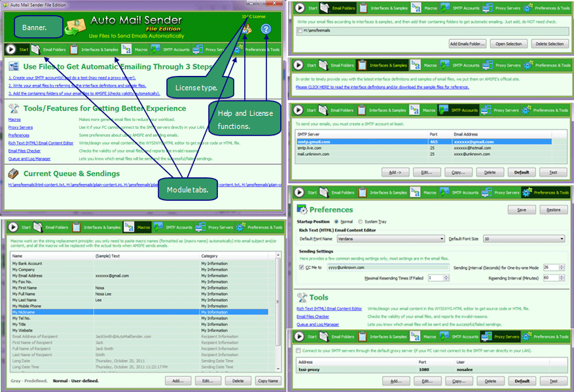Viewport: 574px width, 392px height.
Task: Click the Save button in Preferences
Action: (522, 209)
